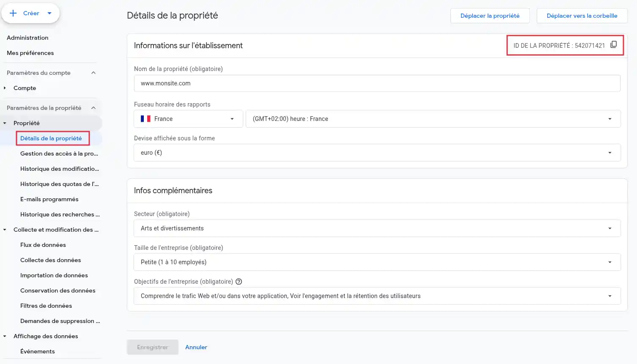This screenshot has width=637, height=364.
Task: Open the Secteur dropdown showing Arts et divertissements
Action: coord(377,228)
